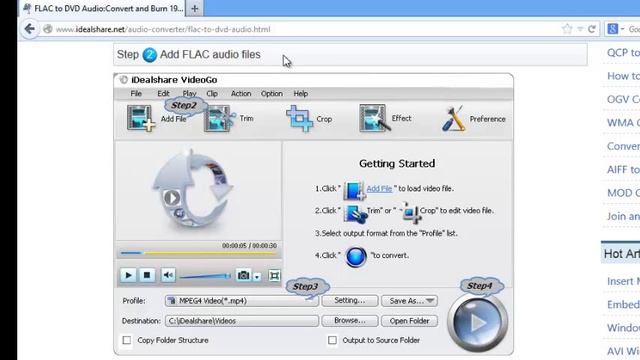This screenshot has height=360, width=640.
Task: Select the Crop tool icon
Action: pyautogui.click(x=300, y=118)
